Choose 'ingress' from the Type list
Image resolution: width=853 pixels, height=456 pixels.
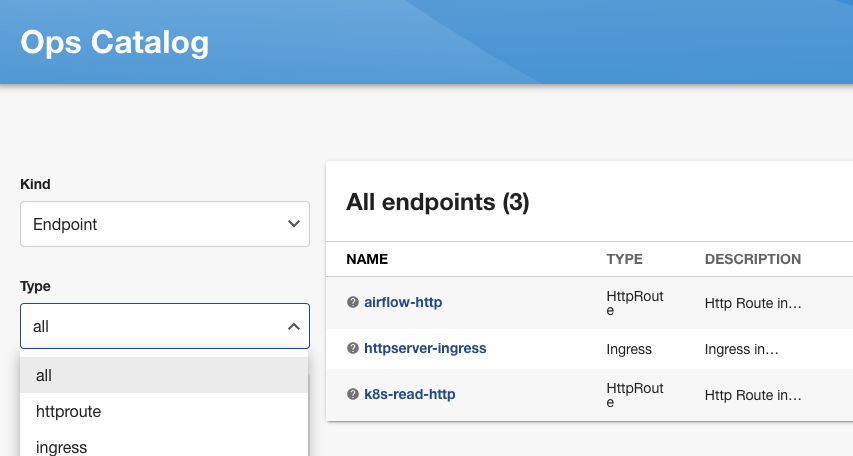pyautogui.click(x=164, y=446)
